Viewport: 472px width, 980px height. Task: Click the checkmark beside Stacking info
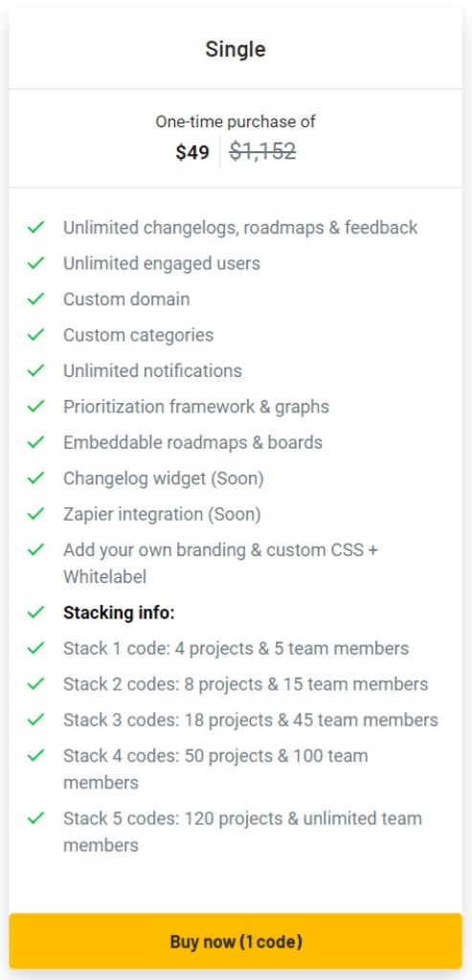(35, 612)
